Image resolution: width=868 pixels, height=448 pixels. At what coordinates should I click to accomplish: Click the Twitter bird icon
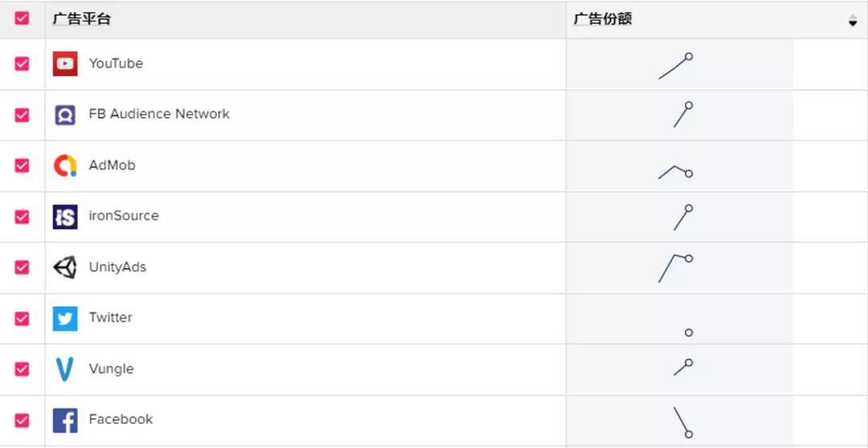tap(65, 318)
